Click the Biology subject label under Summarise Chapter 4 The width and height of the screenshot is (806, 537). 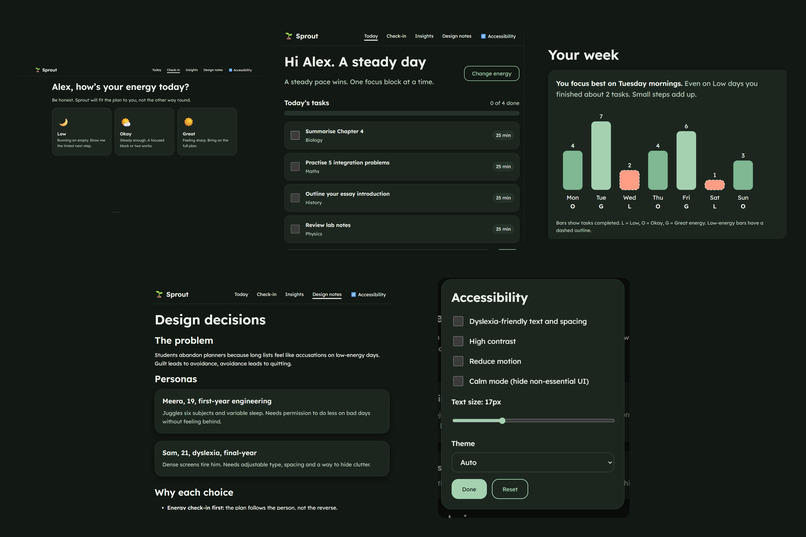tap(314, 140)
